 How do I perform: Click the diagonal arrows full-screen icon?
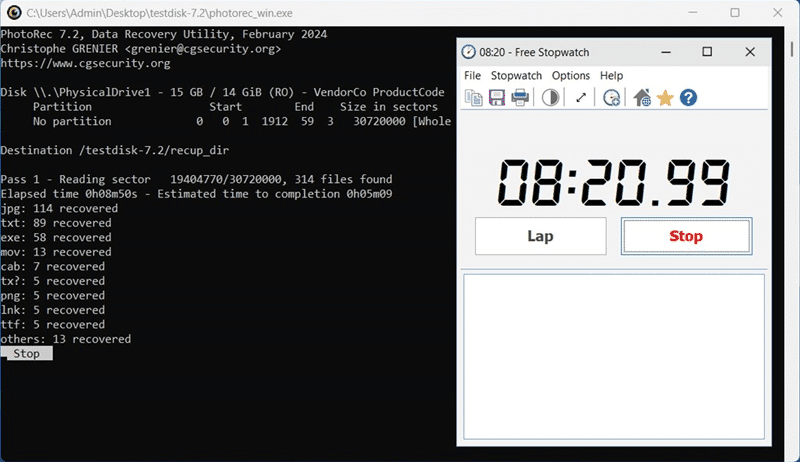pos(581,97)
